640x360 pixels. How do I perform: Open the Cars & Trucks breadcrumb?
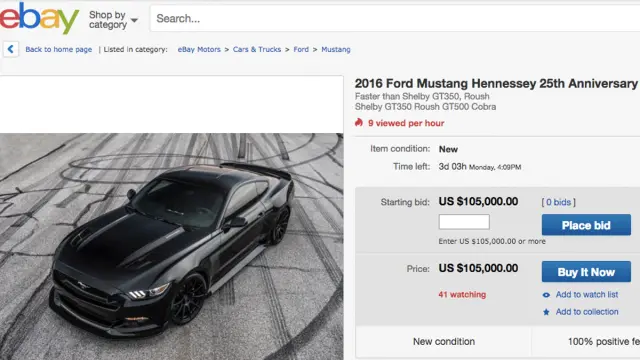point(257,49)
